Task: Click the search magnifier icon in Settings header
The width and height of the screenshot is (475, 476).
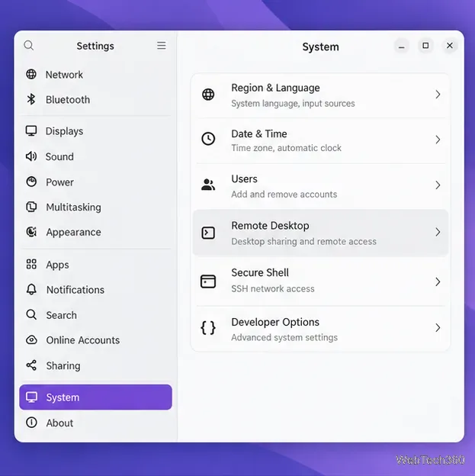Action: tap(29, 46)
